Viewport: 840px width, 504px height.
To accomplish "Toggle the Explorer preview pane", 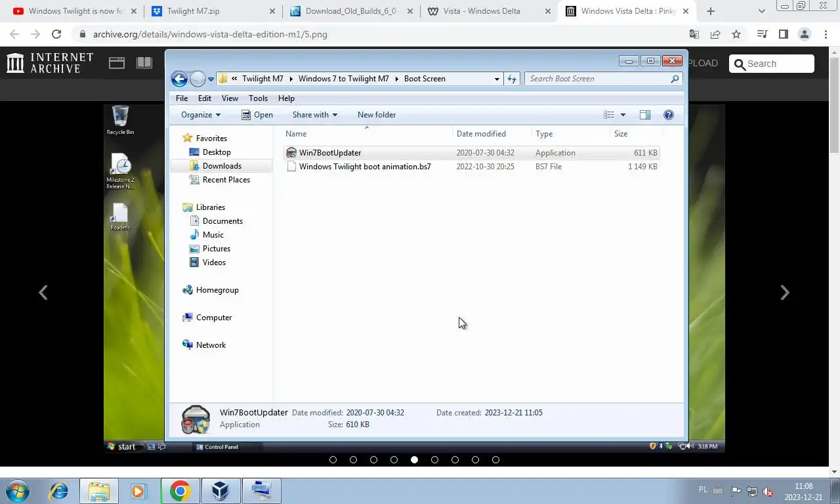I will pos(645,115).
